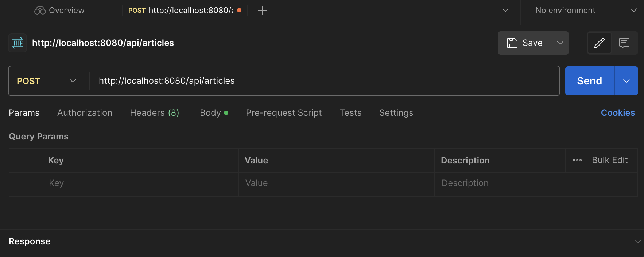644x257 pixels.
Task: Open the Cookies link
Action: point(618,113)
